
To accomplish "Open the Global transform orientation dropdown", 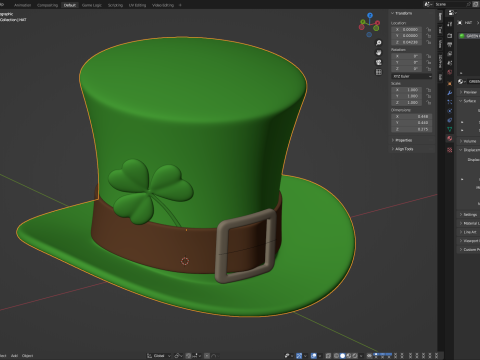I will click(159, 356).
